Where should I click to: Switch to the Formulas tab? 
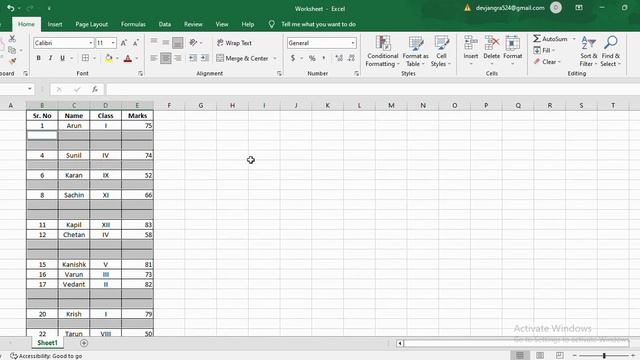[x=133, y=24]
